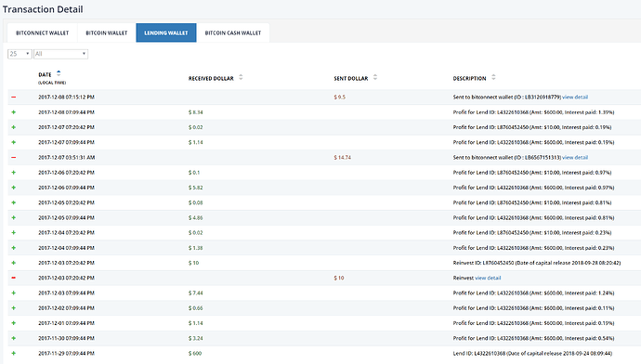Click plus icon for 2017-12-01 07:09:44 PM row
Screen dimensions: 641x364
(x=14, y=323)
